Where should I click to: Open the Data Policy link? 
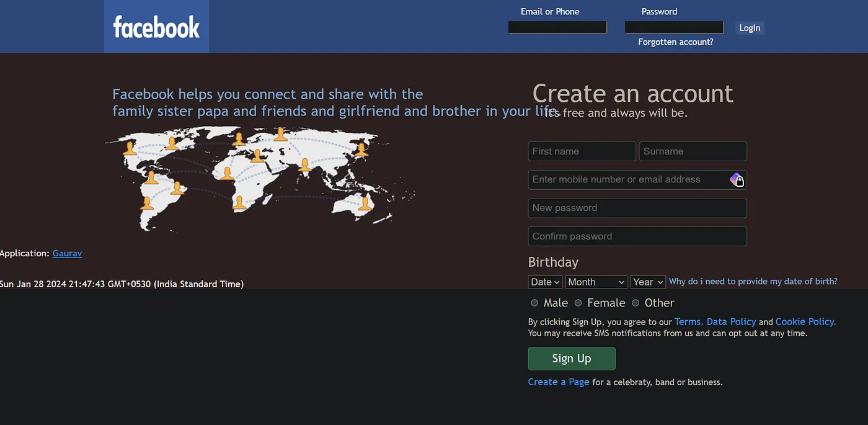732,322
